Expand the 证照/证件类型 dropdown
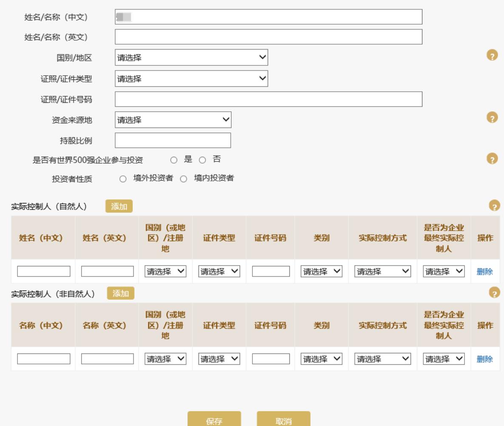This screenshot has width=504, height=426. (x=191, y=78)
